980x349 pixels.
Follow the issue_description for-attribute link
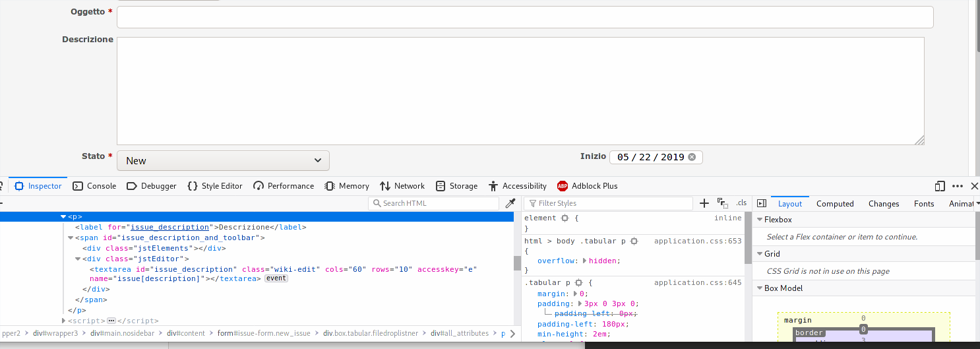click(x=169, y=227)
